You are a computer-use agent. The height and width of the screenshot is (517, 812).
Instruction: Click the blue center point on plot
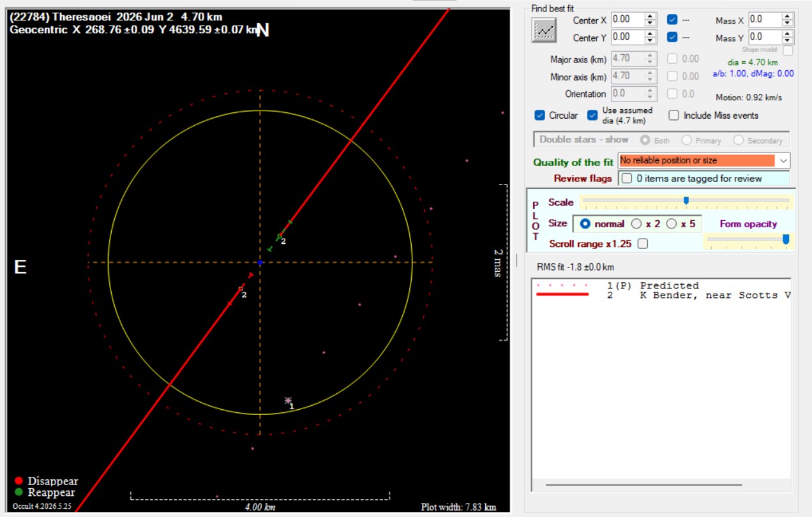260,262
